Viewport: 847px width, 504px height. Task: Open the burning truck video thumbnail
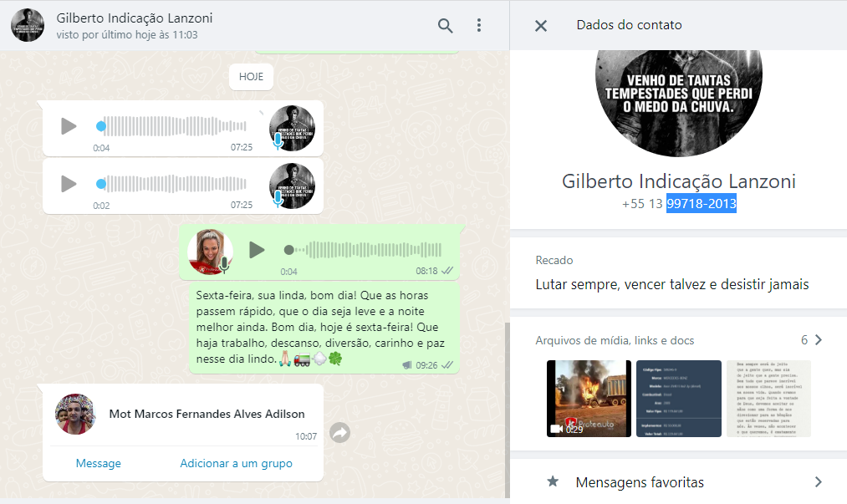588,398
